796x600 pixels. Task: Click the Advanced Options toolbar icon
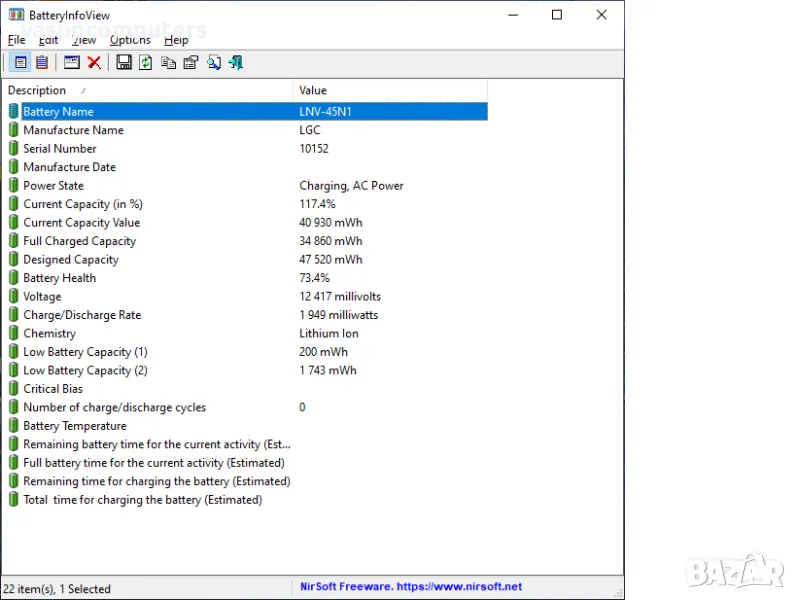click(72, 63)
